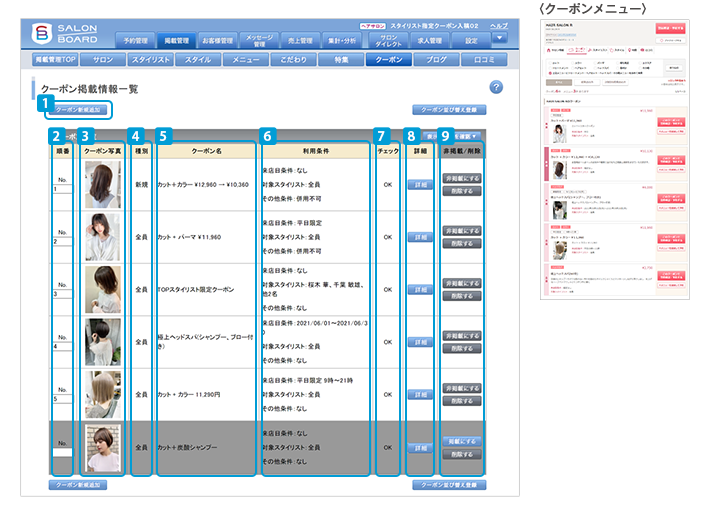Open 詳細 for カット+カラー 11,290円 coupon
This screenshot has width=710, height=524.
pyautogui.click(x=420, y=395)
